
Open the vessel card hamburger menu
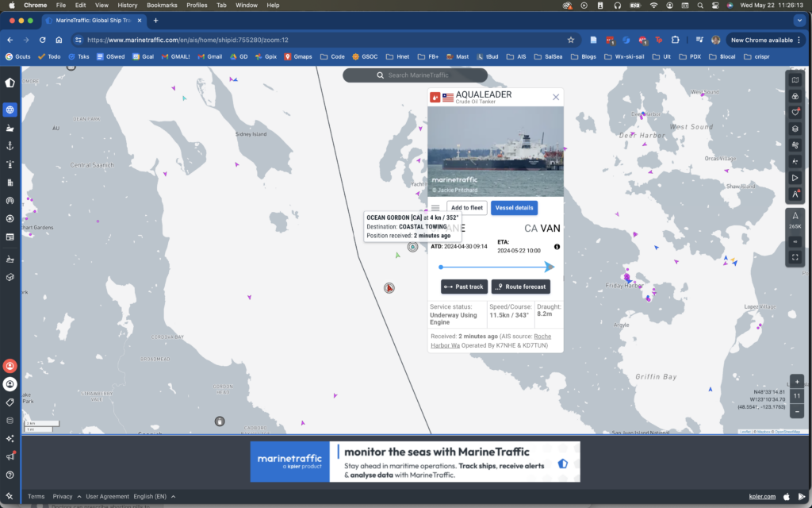pyautogui.click(x=435, y=208)
